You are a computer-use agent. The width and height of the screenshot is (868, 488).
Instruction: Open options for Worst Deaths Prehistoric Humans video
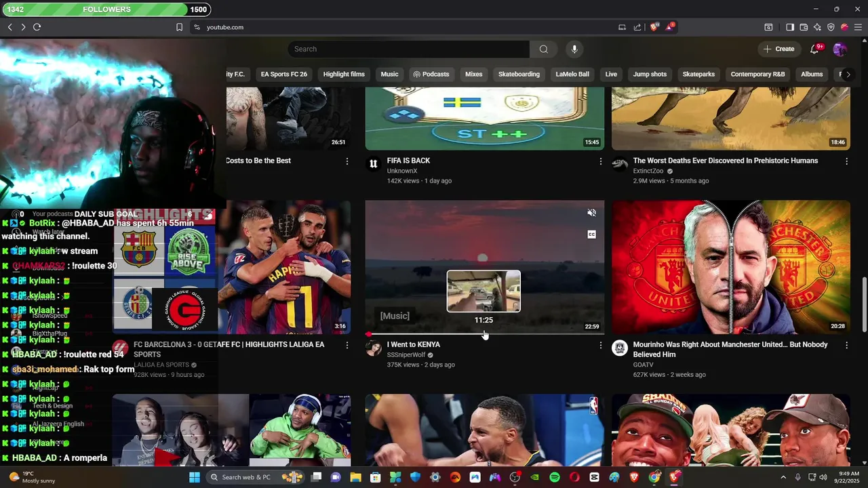tap(846, 161)
